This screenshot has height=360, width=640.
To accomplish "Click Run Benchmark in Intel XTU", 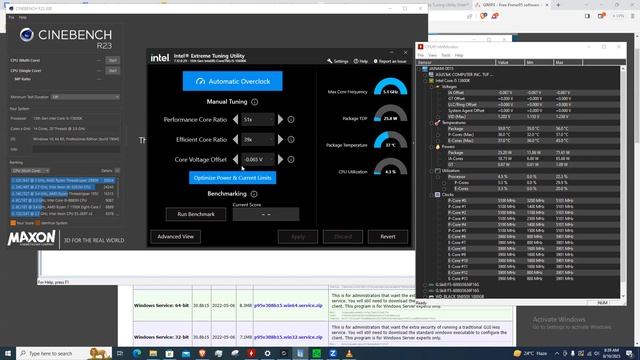I will pos(196,214).
